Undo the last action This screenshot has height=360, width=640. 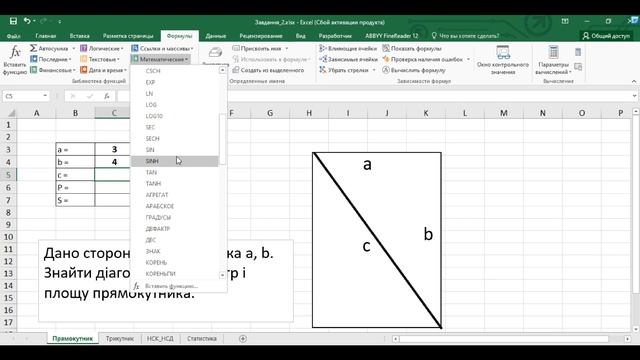click(27, 21)
